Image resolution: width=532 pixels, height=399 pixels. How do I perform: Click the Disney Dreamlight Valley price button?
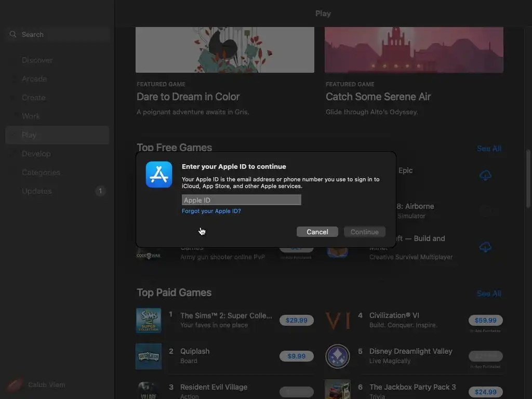coord(486,356)
